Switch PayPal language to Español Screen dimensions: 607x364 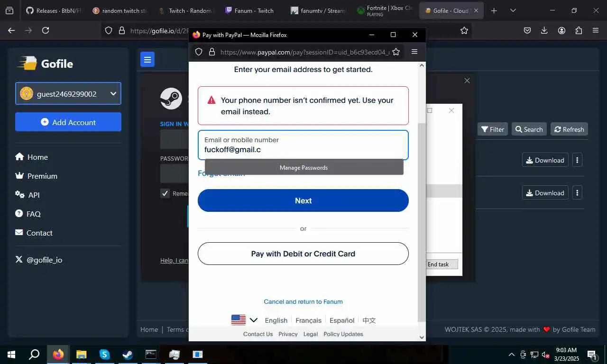tap(342, 320)
